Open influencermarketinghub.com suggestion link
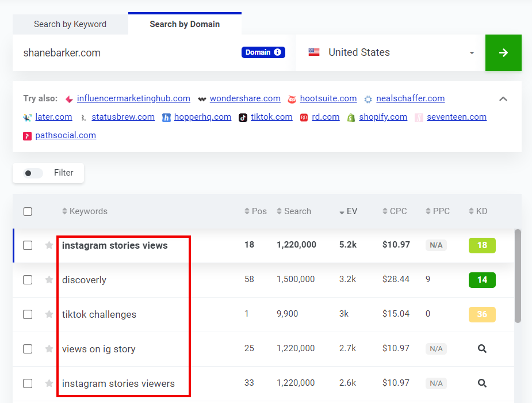The image size is (532, 403). click(x=133, y=98)
